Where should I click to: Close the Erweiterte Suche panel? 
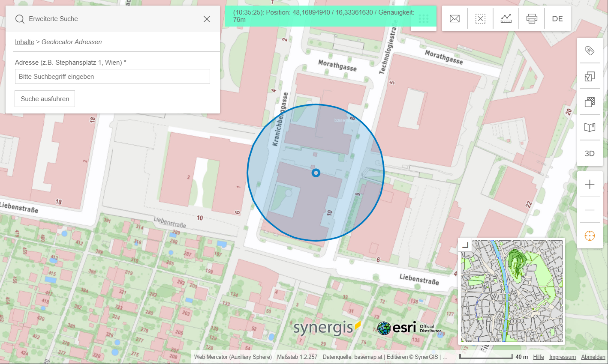[x=207, y=19]
